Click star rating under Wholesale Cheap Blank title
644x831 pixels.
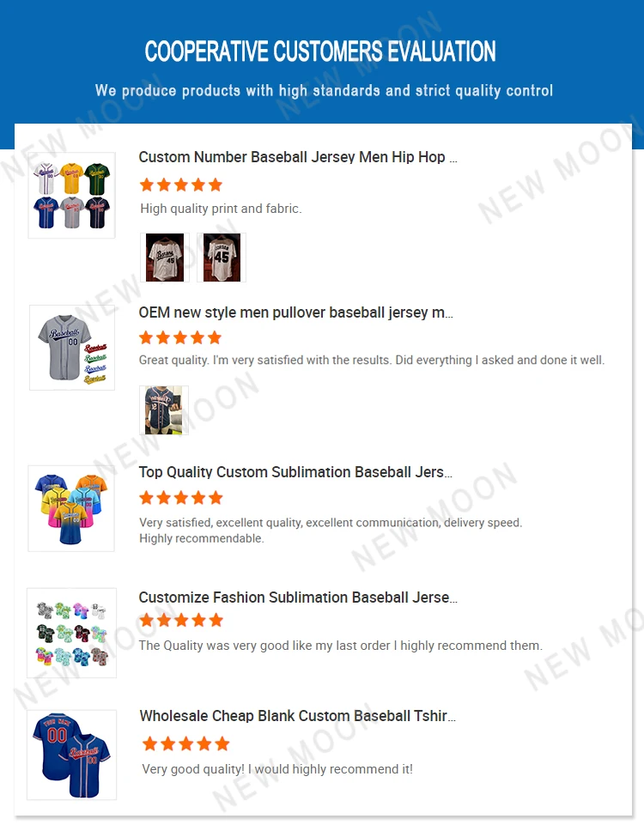pyautogui.click(x=185, y=743)
